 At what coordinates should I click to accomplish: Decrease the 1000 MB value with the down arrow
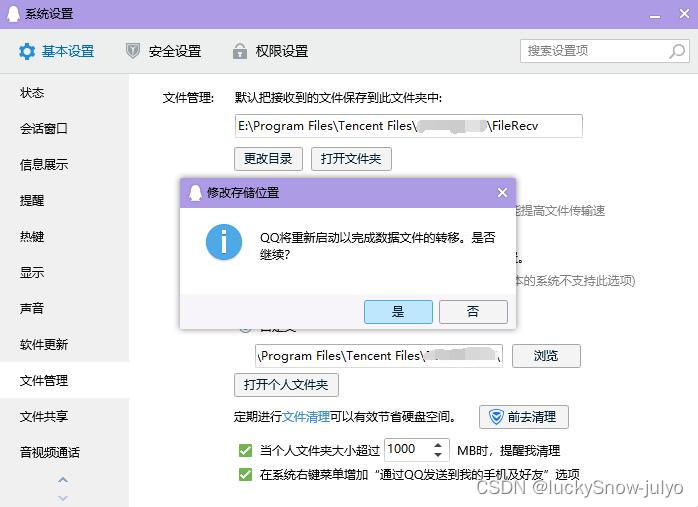pos(438,454)
